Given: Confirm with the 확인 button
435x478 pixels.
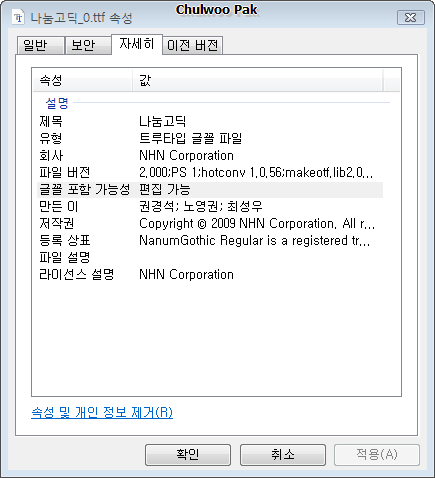Looking at the screenshot, I should (188, 455).
